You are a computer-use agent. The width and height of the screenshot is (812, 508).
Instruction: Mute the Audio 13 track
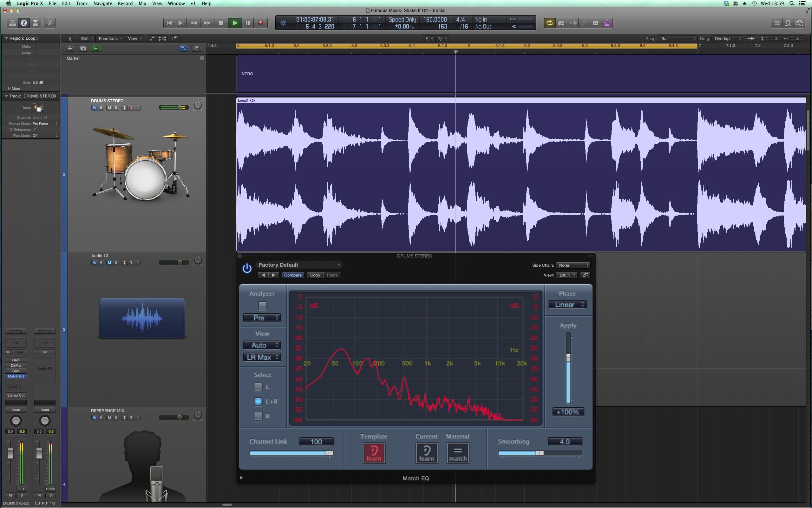point(109,262)
